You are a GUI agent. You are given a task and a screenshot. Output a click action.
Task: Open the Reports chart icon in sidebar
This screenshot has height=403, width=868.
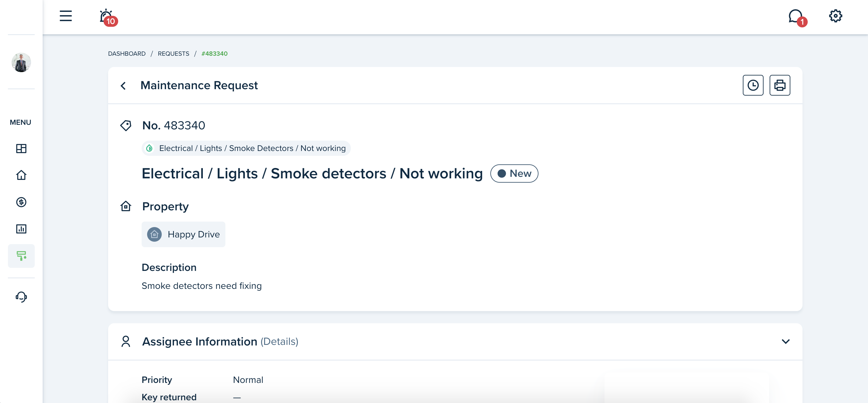coord(21,229)
